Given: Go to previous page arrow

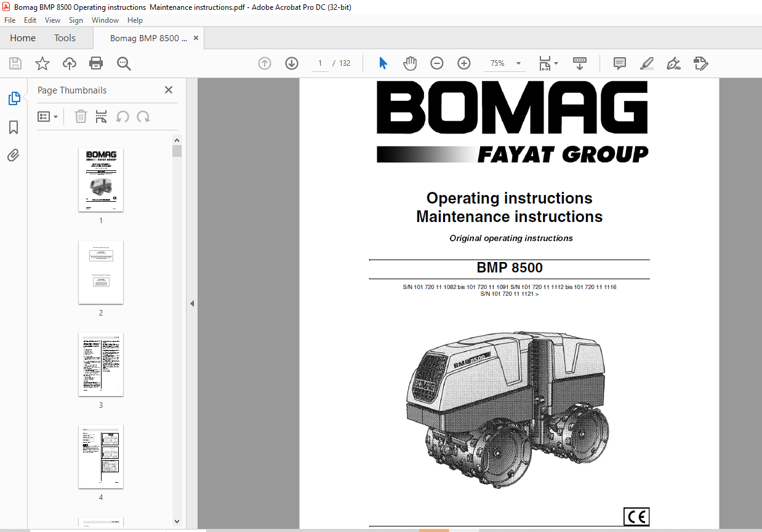Looking at the screenshot, I should 265,63.
